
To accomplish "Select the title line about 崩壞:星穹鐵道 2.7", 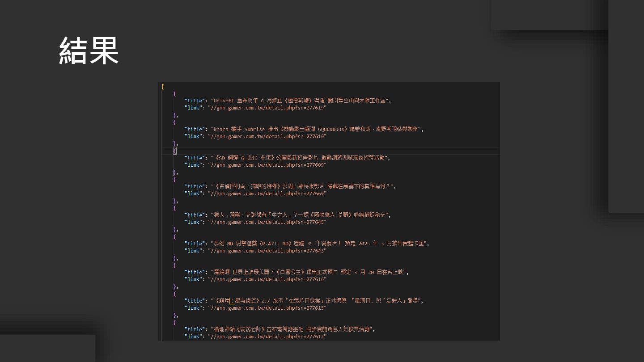I will pos(304,301).
